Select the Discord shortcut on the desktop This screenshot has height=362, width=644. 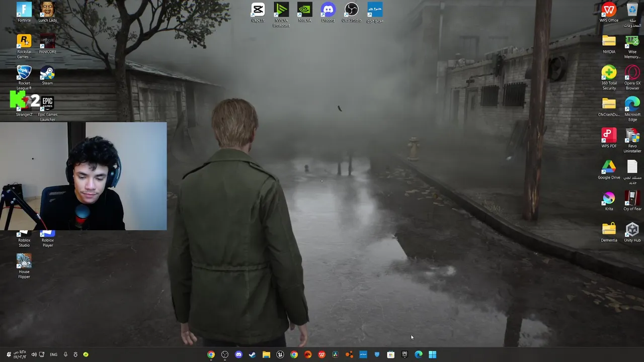click(x=328, y=12)
